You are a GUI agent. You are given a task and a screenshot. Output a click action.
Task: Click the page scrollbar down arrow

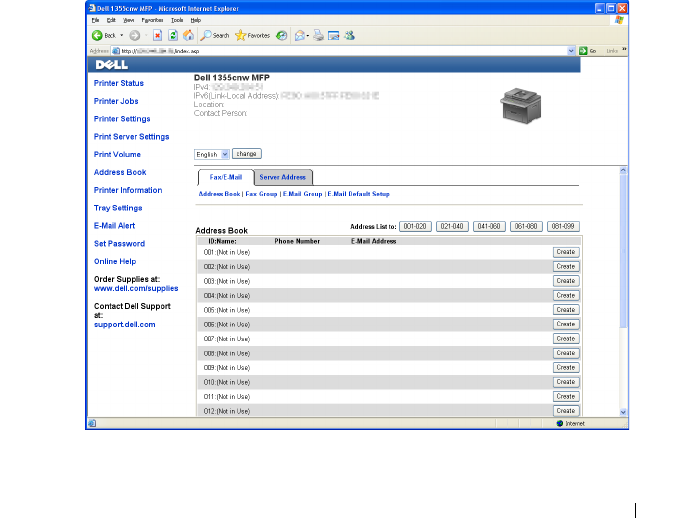pos(623,412)
